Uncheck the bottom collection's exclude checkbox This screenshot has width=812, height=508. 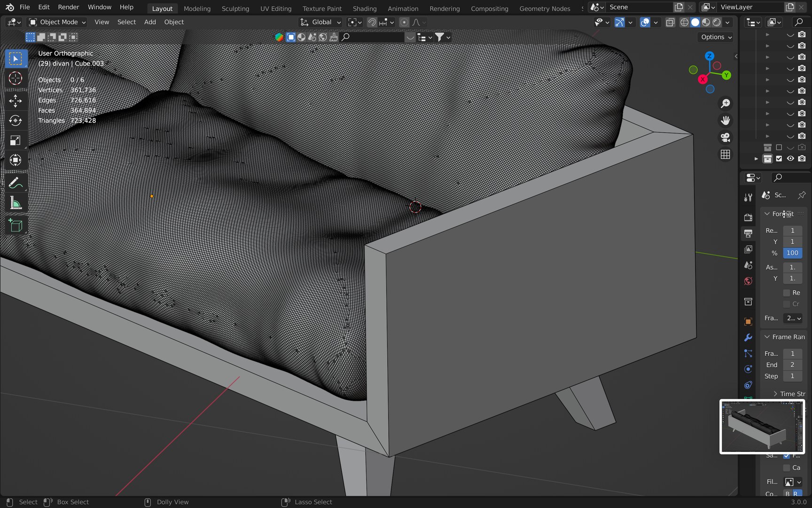pos(779,159)
